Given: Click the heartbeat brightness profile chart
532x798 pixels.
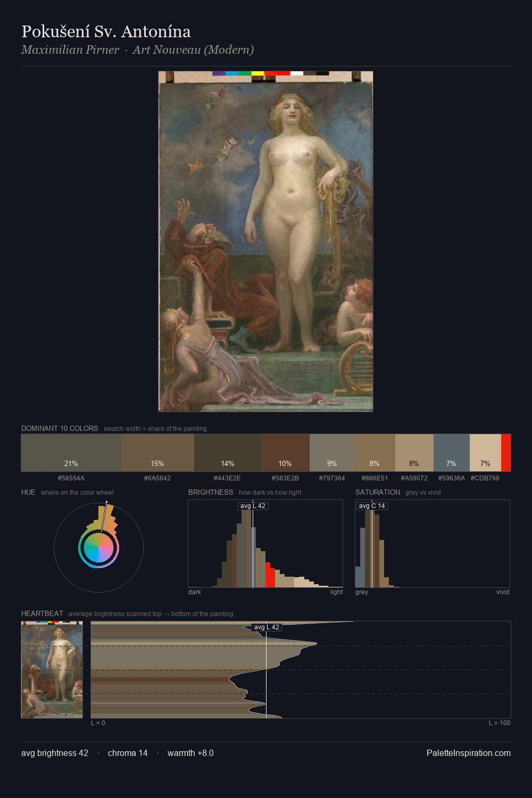Looking at the screenshot, I should 301,670.
